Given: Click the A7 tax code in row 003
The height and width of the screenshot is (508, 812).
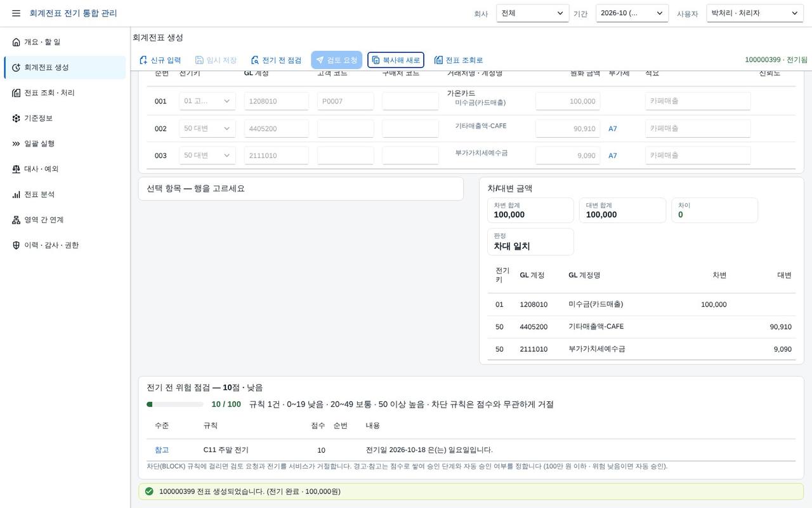Looking at the screenshot, I should coord(613,156).
